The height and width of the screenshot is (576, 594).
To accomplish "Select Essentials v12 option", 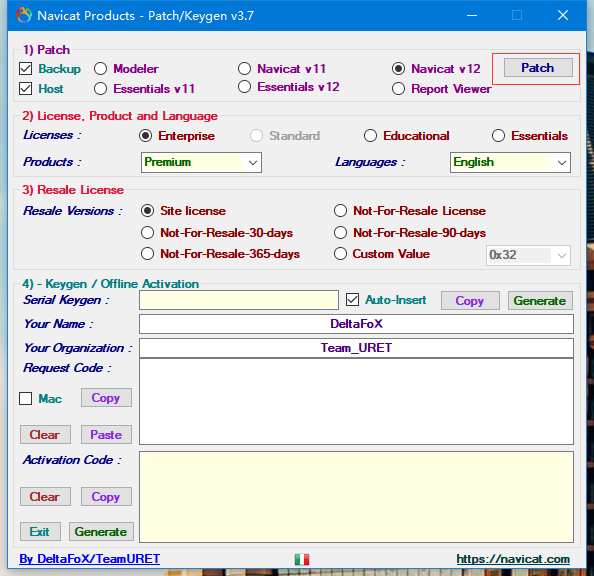I will point(244,87).
